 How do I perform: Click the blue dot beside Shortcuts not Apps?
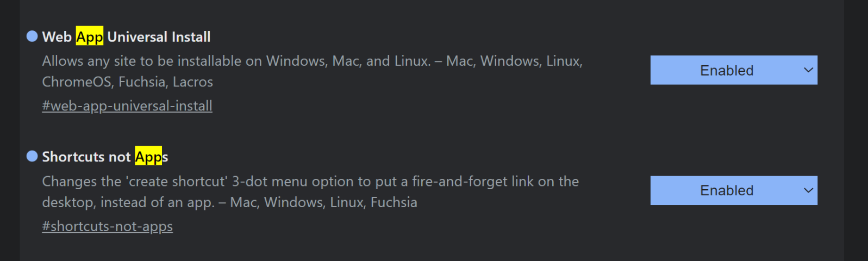pos(32,157)
